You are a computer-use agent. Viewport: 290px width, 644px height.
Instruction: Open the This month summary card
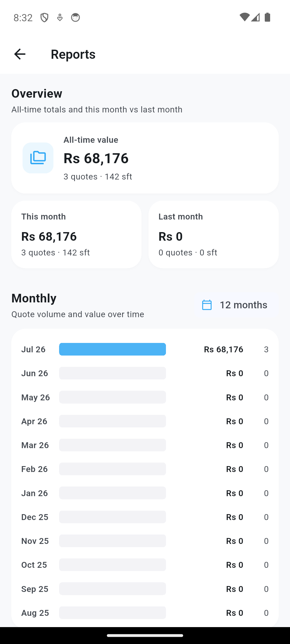tap(76, 235)
